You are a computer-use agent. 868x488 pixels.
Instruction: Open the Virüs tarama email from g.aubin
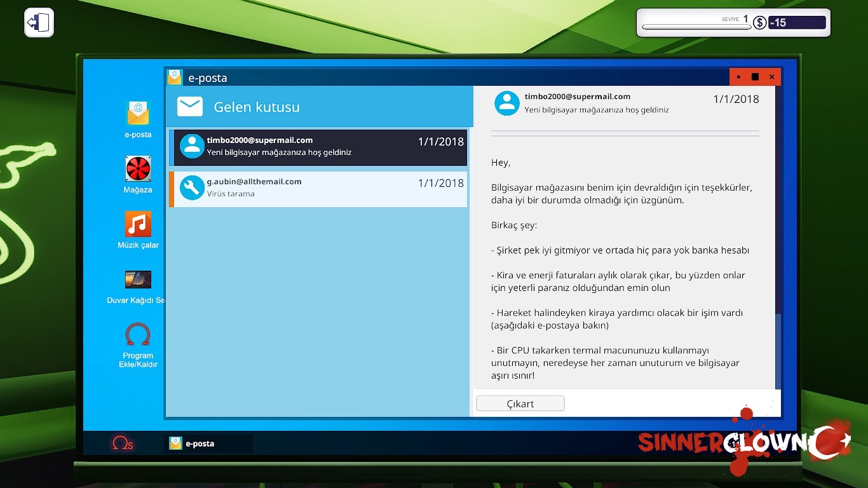coord(320,189)
